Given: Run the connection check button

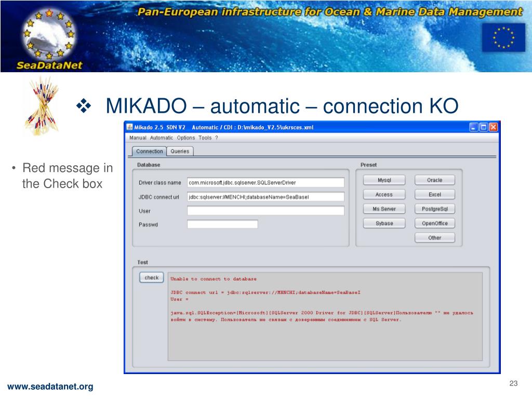Looking at the screenshot, I should (x=151, y=277).
